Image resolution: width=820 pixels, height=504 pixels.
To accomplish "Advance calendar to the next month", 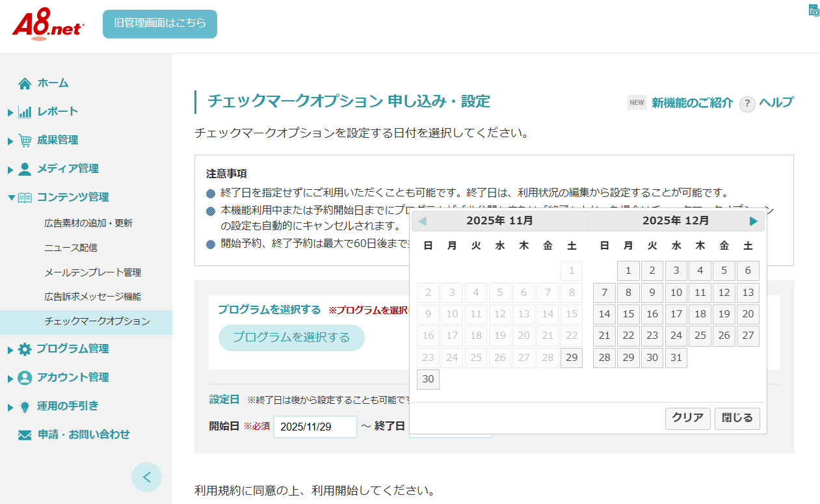I will click(x=753, y=221).
